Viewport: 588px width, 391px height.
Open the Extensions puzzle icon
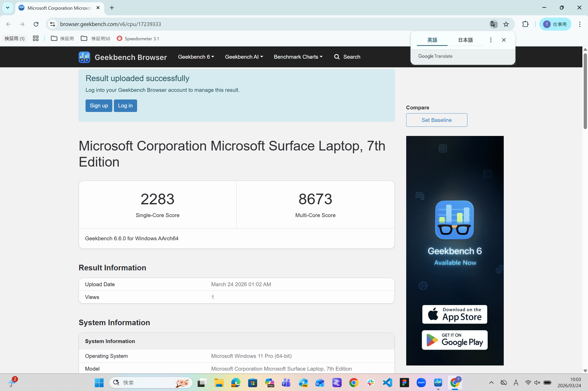pyautogui.click(x=525, y=24)
